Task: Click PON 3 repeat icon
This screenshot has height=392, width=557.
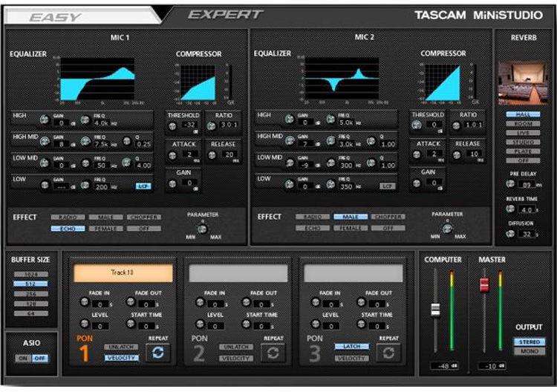Action: click(x=388, y=353)
